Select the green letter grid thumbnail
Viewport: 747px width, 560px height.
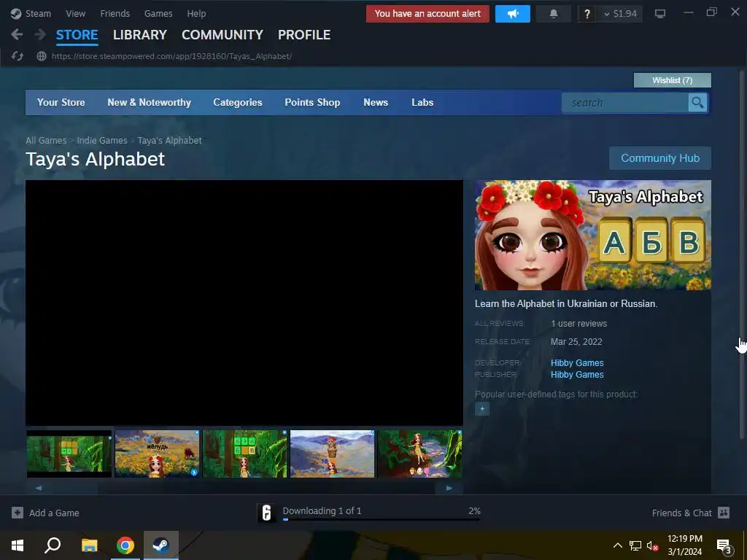245,454
